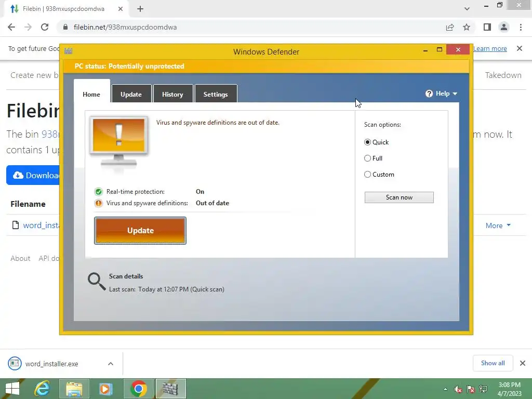Click the share page icon
This screenshot has height=399, width=532.
[x=450, y=27]
